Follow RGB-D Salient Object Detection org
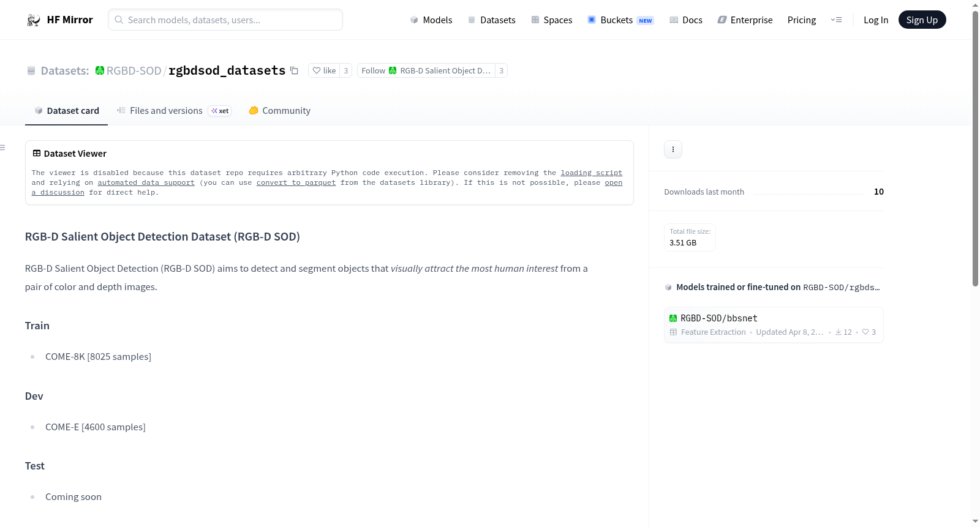This screenshot has width=980, height=527. point(426,70)
